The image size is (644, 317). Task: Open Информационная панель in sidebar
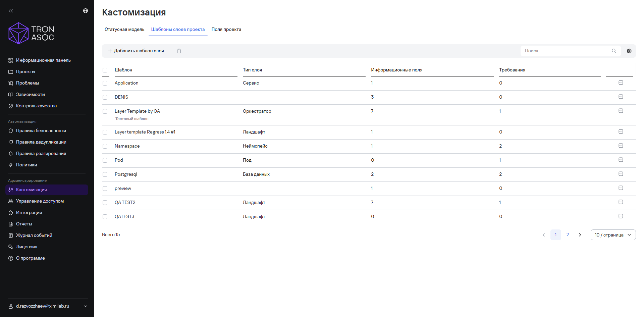tap(47, 60)
